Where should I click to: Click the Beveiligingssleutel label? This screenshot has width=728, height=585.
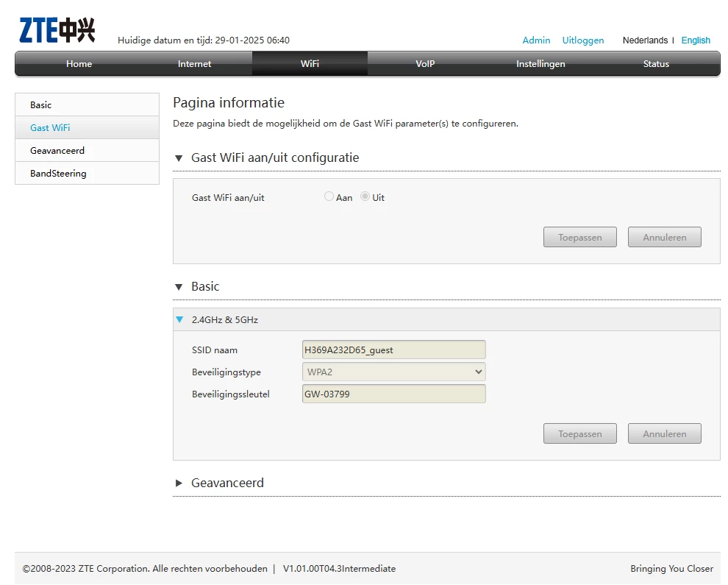230,394
